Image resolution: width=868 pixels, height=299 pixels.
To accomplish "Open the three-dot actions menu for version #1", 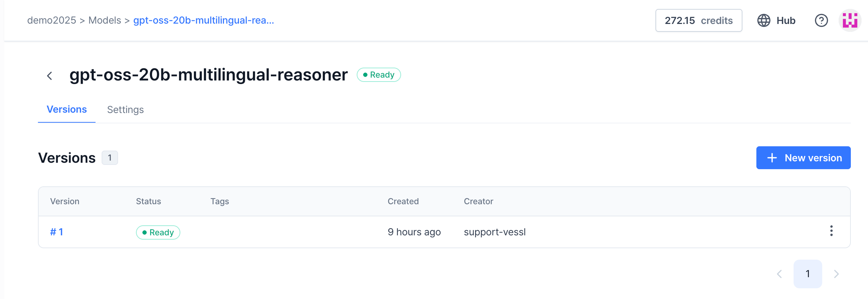I will [832, 231].
